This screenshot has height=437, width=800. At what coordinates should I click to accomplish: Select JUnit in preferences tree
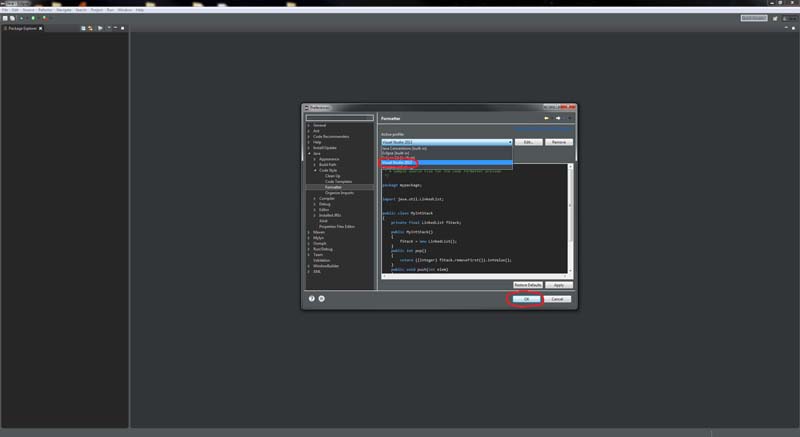pos(323,221)
